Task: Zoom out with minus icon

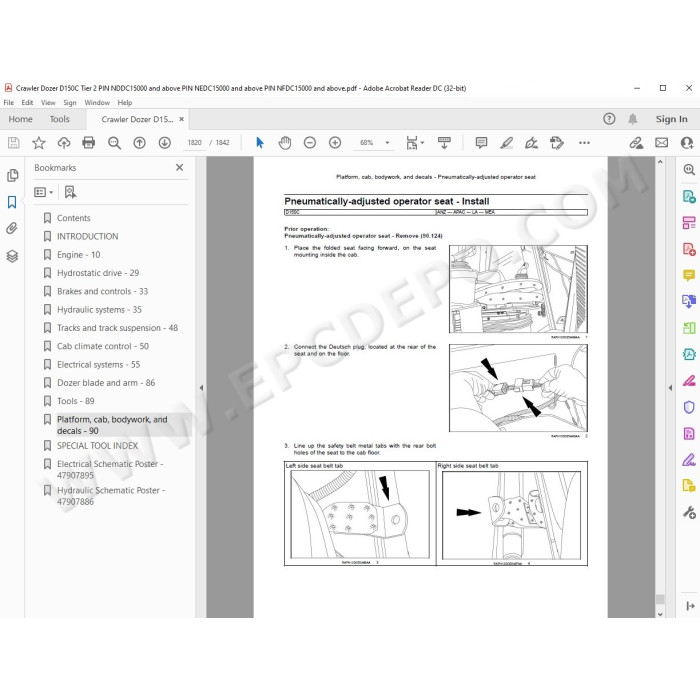Action: click(x=310, y=143)
